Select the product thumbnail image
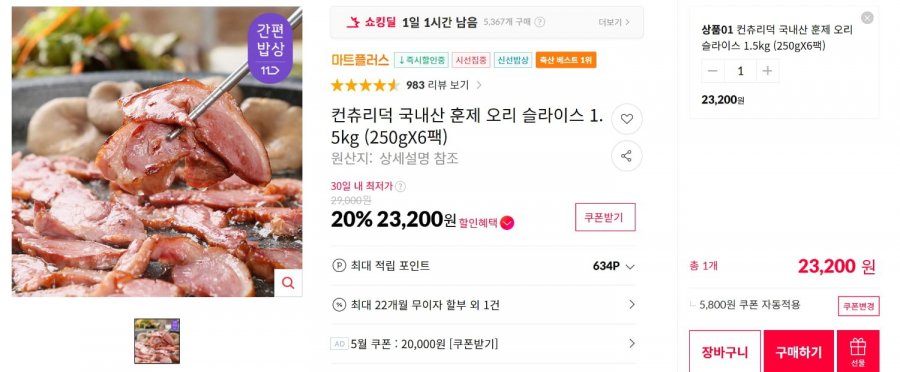This screenshot has width=900, height=372. click(157, 341)
